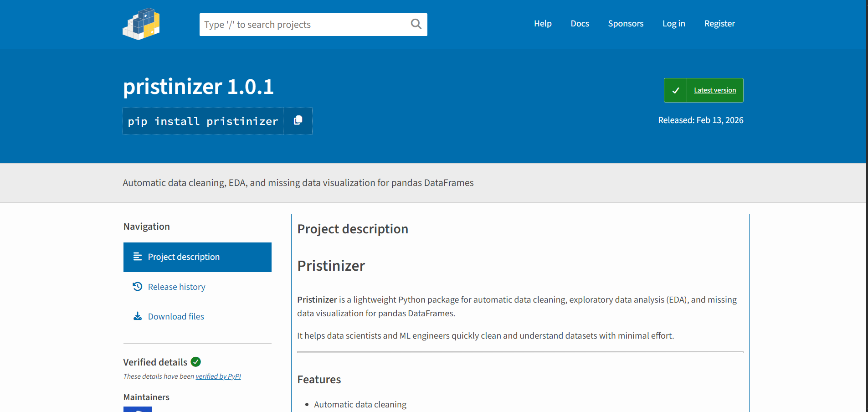Click the Navigation heading
This screenshot has height=412, width=868.
click(x=146, y=227)
